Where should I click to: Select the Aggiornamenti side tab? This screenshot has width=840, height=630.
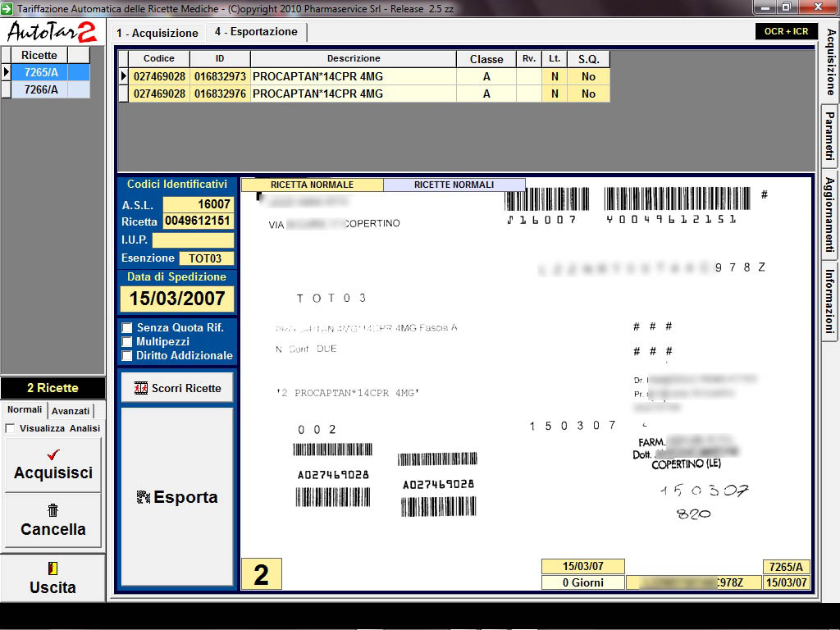point(829,214)
